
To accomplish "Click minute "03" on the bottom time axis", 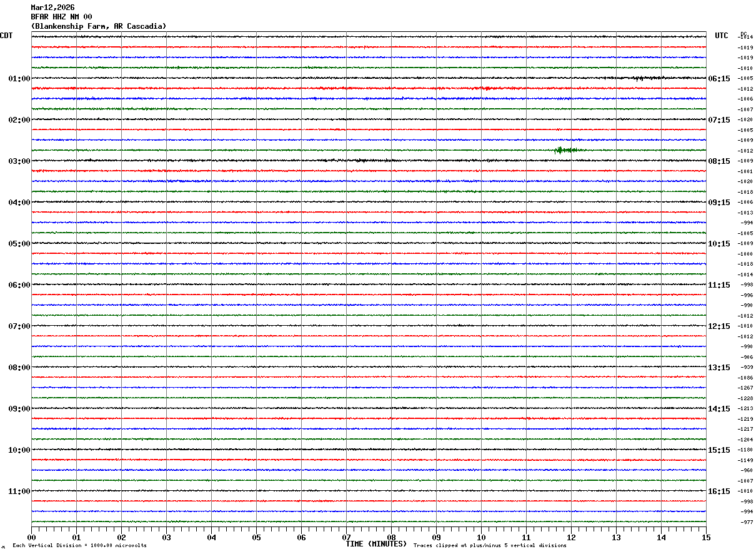I will click(166, 537).
